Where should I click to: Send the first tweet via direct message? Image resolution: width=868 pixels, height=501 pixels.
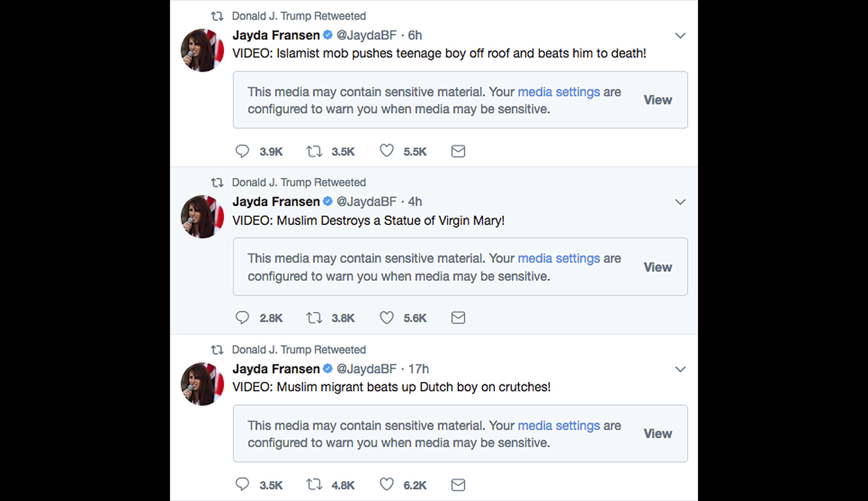[458, 151]
